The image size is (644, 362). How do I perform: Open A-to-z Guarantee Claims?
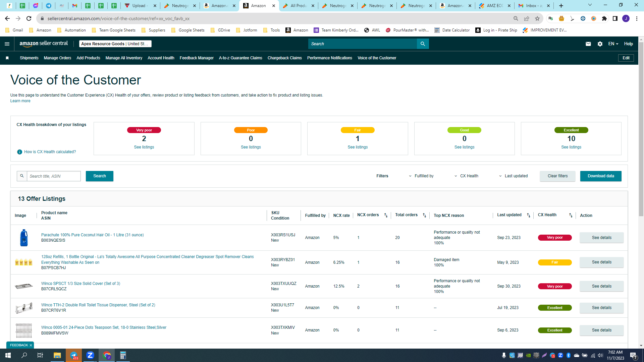click(240, 58)
